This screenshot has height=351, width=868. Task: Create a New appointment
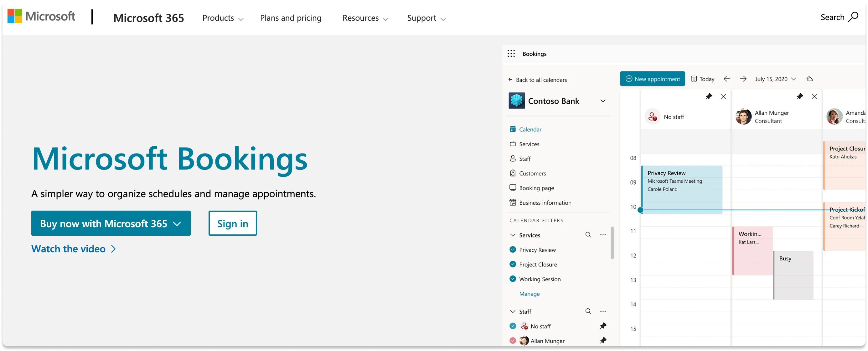[x=652, y=79]
